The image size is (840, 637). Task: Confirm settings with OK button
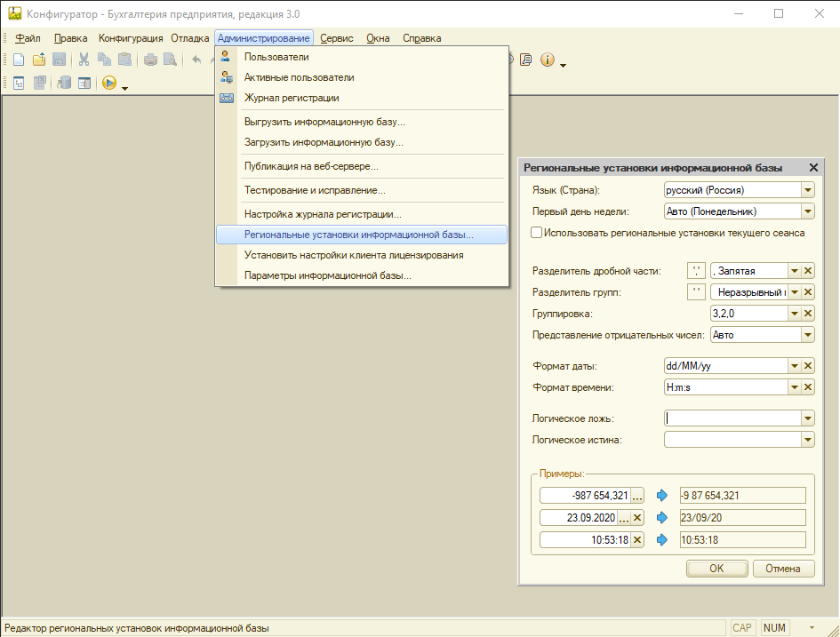click(716, 569)
